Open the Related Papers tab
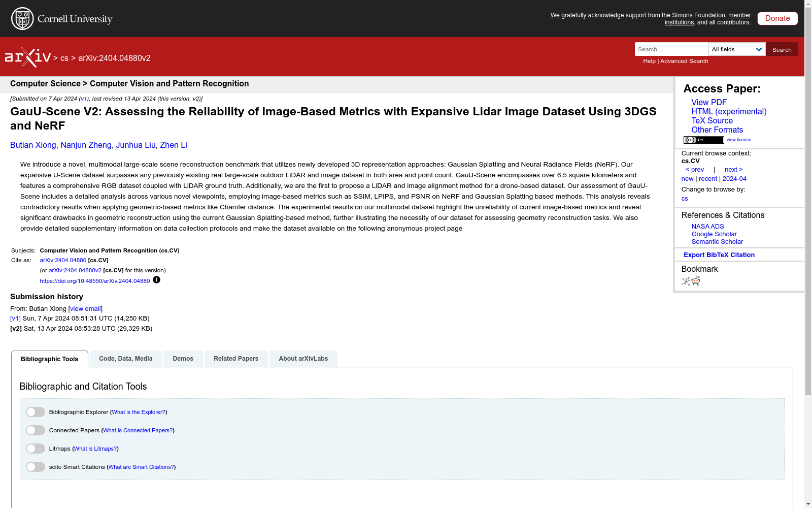The width and height of the screenshot is (812, 508). pos(236,359)
